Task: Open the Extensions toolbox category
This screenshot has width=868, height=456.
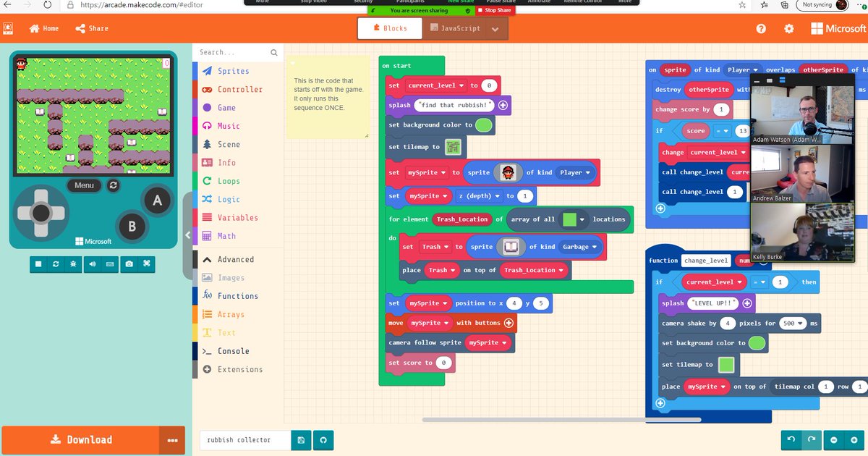Action: [x=240, y=369]
